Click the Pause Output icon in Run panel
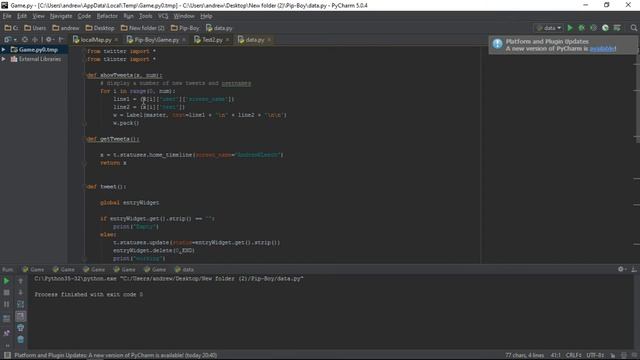640x360 pixels. [7, 304]
